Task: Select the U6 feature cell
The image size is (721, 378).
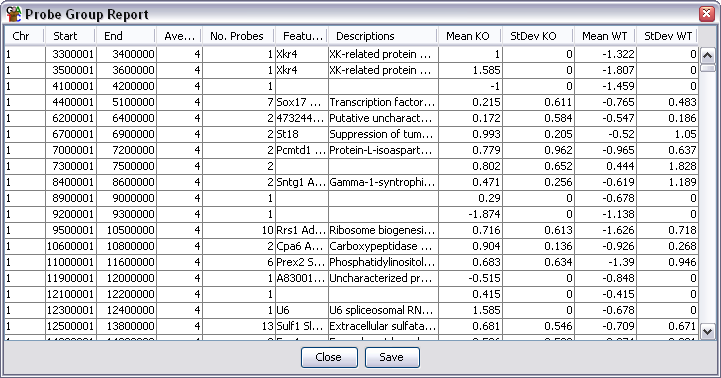Action: (x=302, y=310)
